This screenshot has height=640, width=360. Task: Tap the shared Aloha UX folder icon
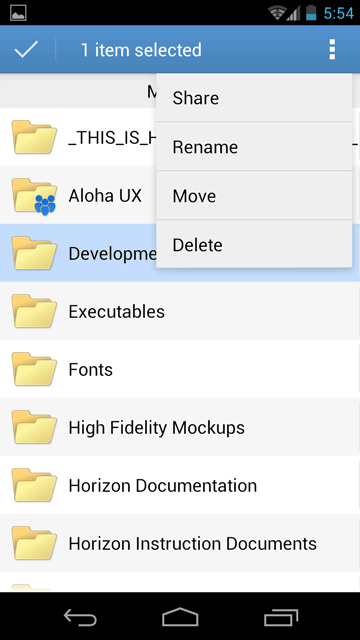(x=34, y=196)
